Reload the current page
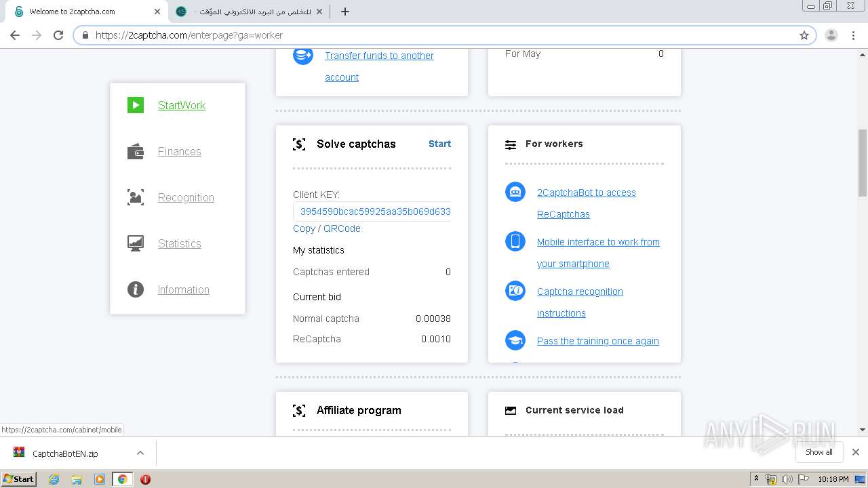The width and height of the screenshot is (868, 488). point(58,35)
